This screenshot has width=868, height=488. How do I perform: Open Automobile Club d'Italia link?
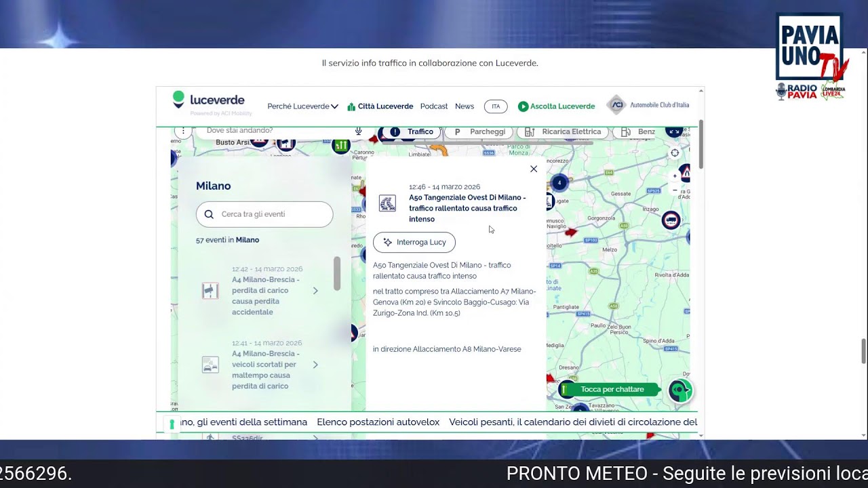648,105
